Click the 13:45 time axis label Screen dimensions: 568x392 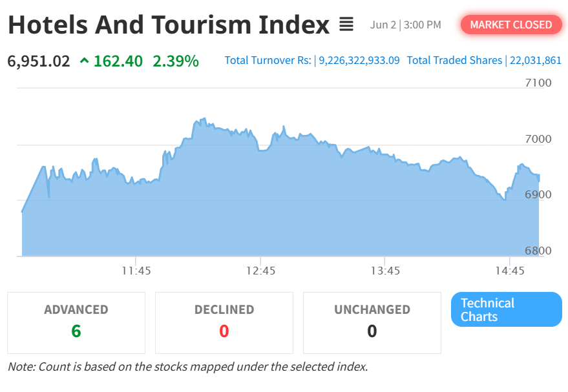pyautogui.click(x=385, y=271)
